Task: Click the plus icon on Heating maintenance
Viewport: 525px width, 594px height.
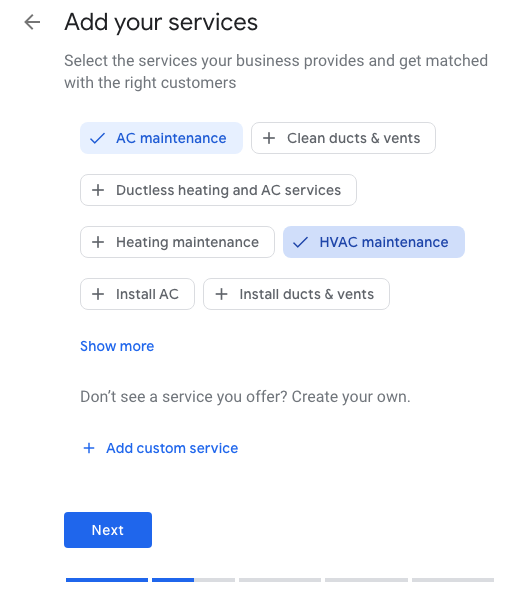Action: point(98,242)
